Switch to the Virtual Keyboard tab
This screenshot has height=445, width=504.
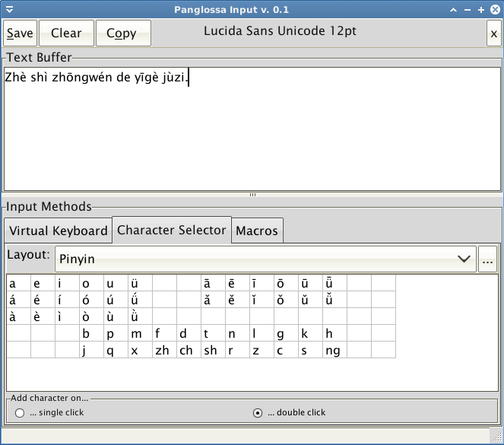point(59,230)
